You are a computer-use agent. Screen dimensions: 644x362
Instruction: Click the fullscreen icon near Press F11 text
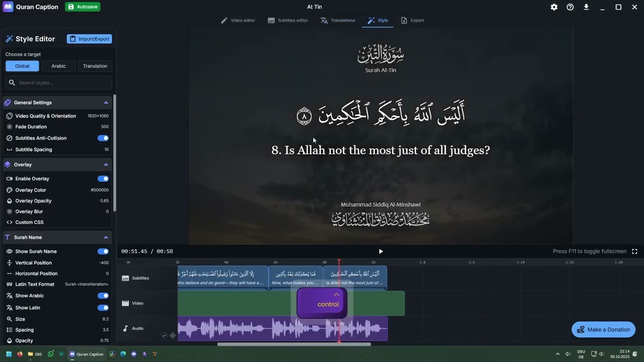click(634, 251)
